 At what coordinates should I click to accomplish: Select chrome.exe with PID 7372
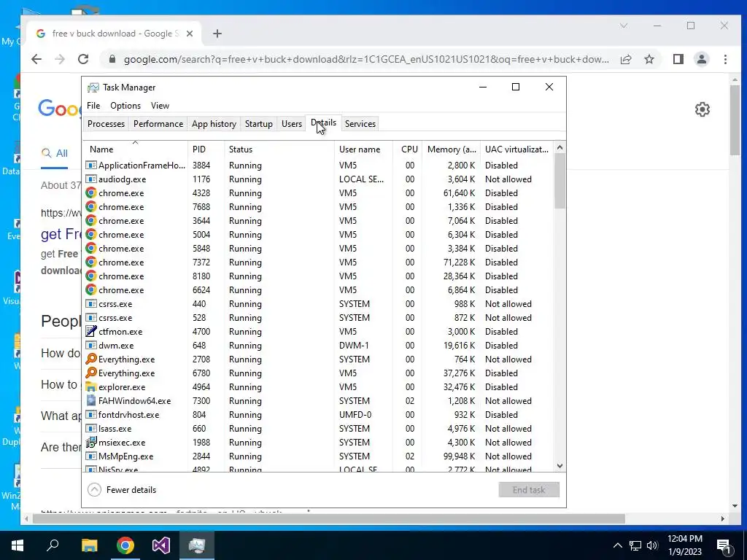[319, 262]
